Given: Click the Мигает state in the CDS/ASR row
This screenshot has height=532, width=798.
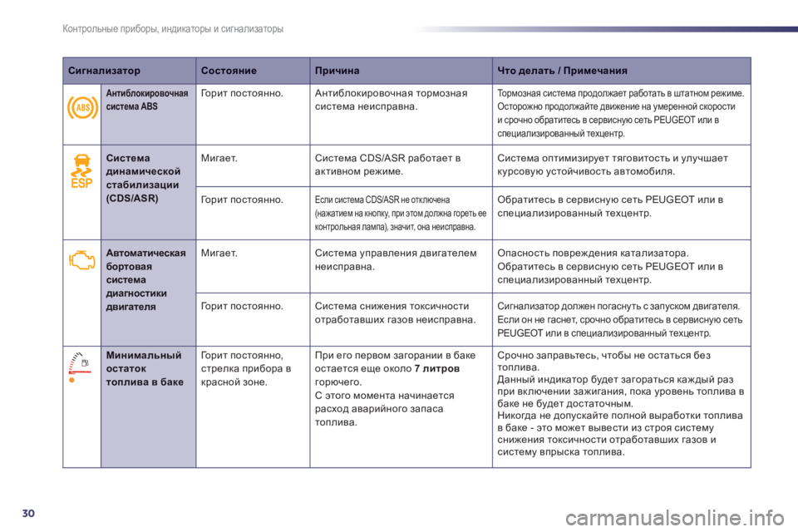Looking at the screenshot, I should tap(214, 155).
